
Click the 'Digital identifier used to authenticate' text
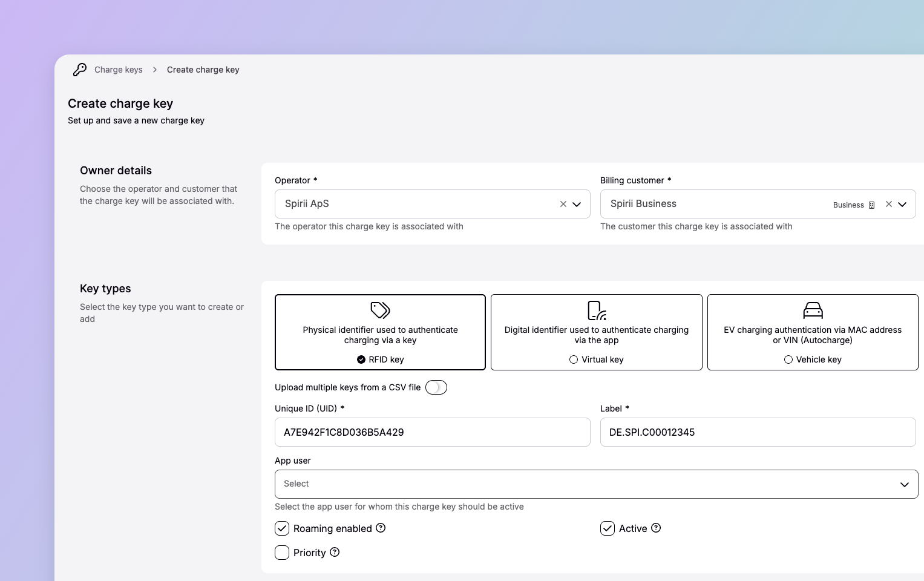pos(597,335)
